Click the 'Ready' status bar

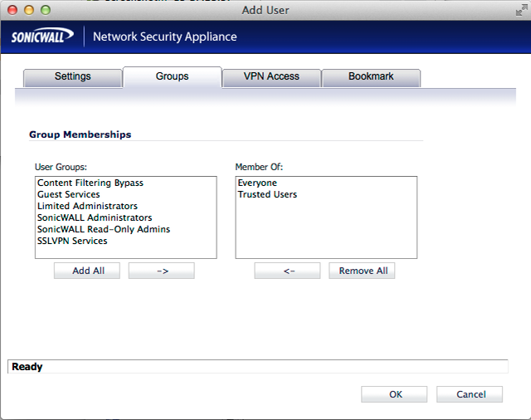(x=258, y=367)
